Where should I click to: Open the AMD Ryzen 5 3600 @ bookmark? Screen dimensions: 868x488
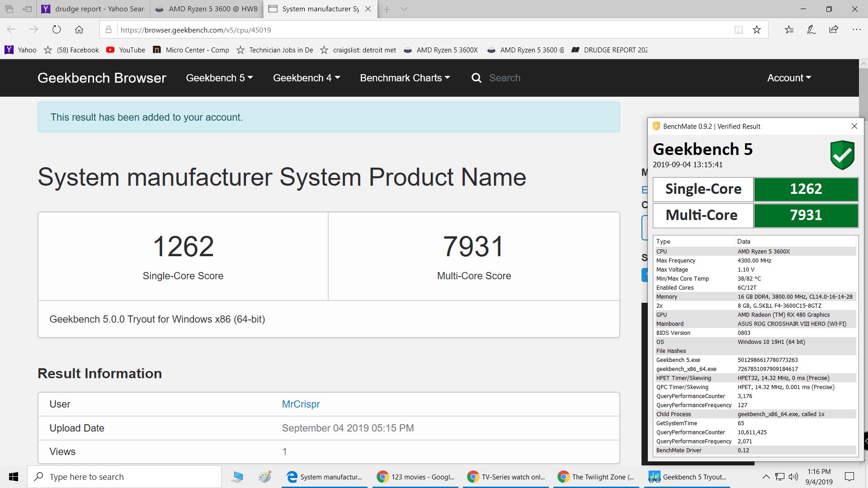click(526, 50)
